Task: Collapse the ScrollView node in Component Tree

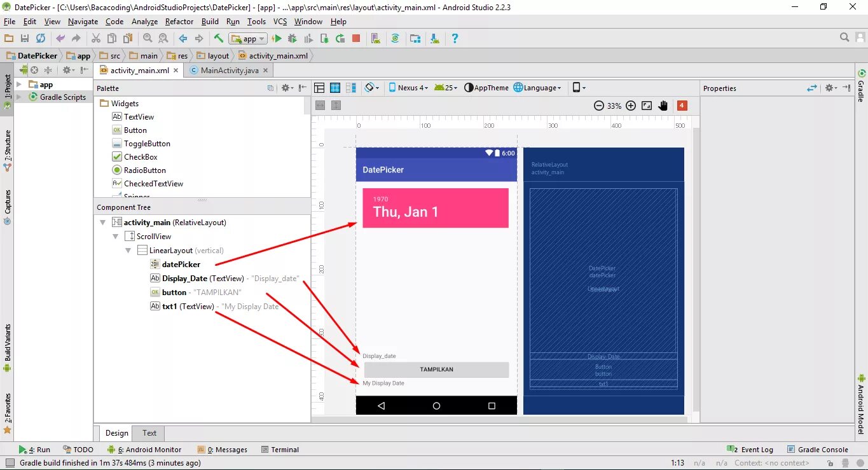Action: click(x=115, y=237)
